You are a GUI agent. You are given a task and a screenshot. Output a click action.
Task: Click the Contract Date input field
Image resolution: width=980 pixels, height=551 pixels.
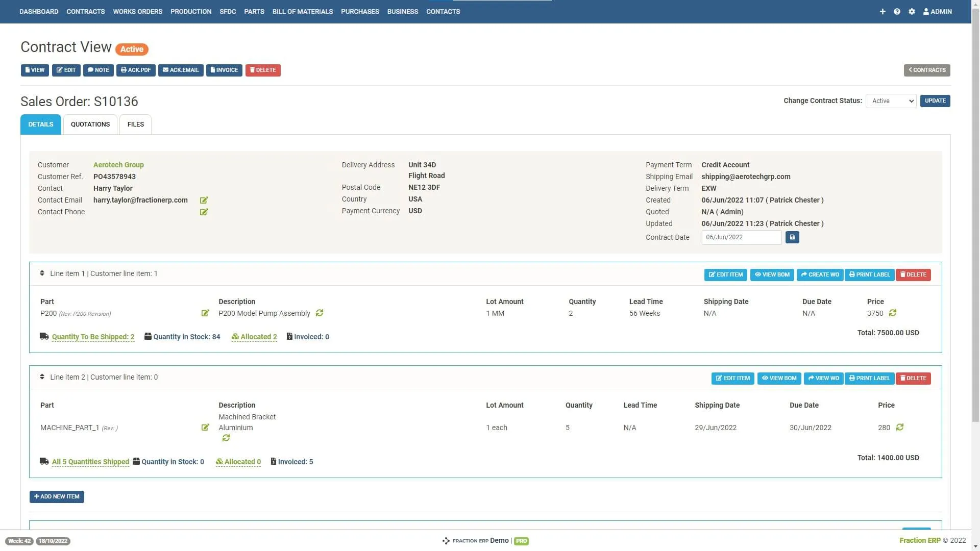[741, 237]
